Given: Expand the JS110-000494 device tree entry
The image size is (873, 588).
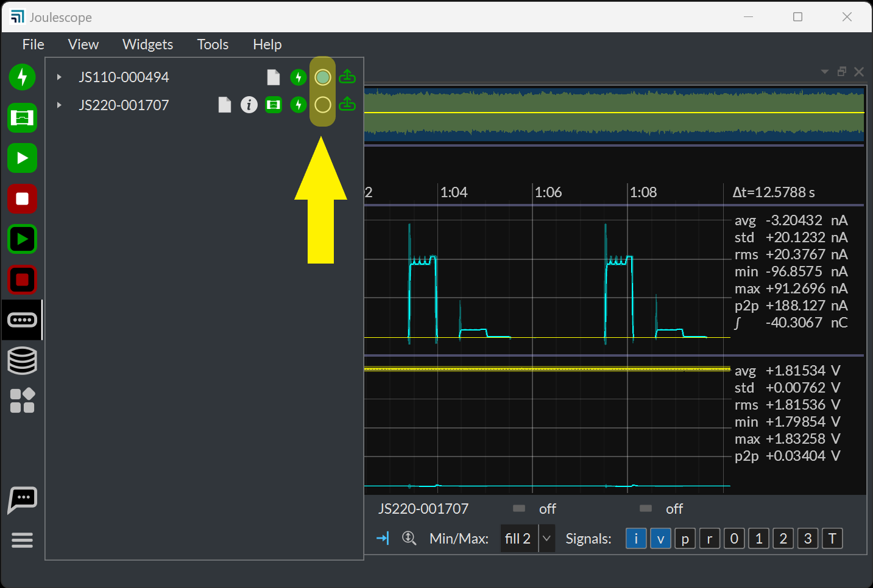Looking at the screenshot, I should [x=59, y=77].
